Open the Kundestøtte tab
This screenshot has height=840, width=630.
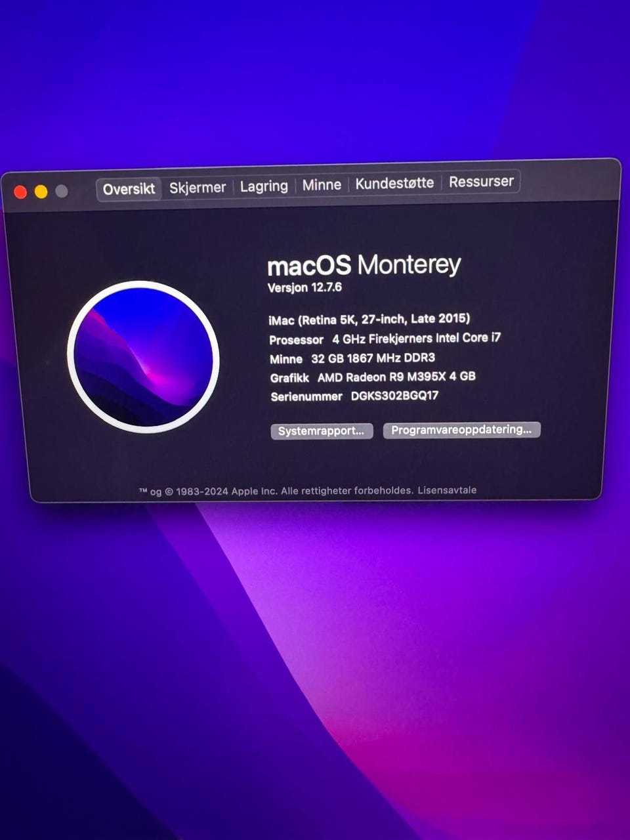[x=394, y=183]
